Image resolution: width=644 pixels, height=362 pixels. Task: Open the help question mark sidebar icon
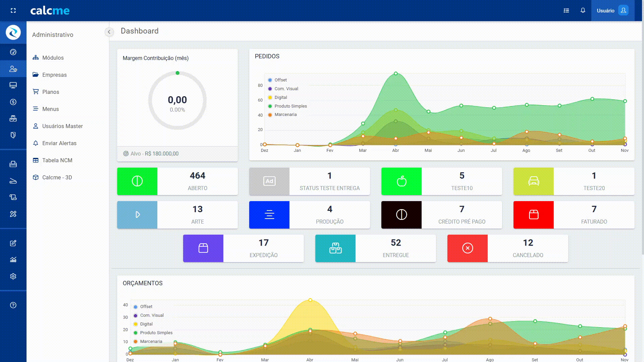pyautogui.click(x=13, y=305)
